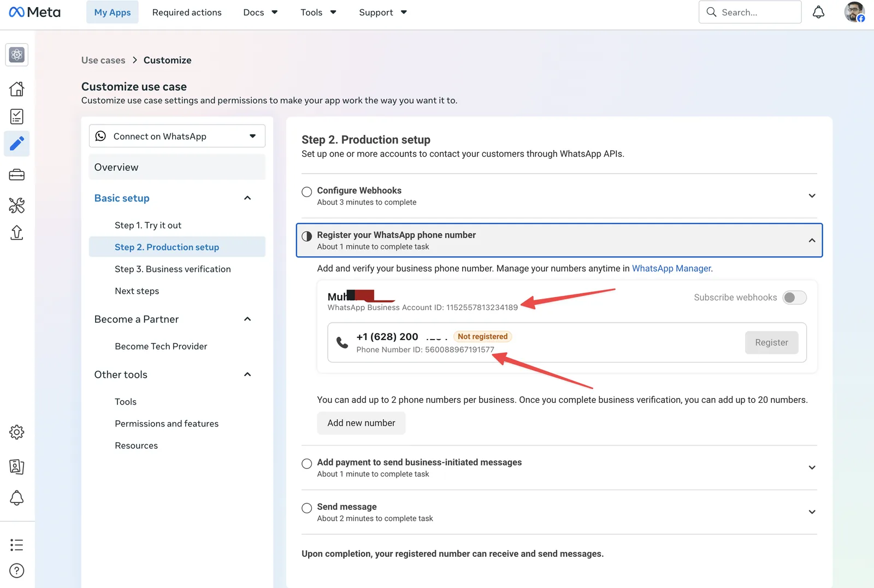Screen dimensions: 874x588
Task: Select the pencil use cases icon
Action: tap(17, 144)
